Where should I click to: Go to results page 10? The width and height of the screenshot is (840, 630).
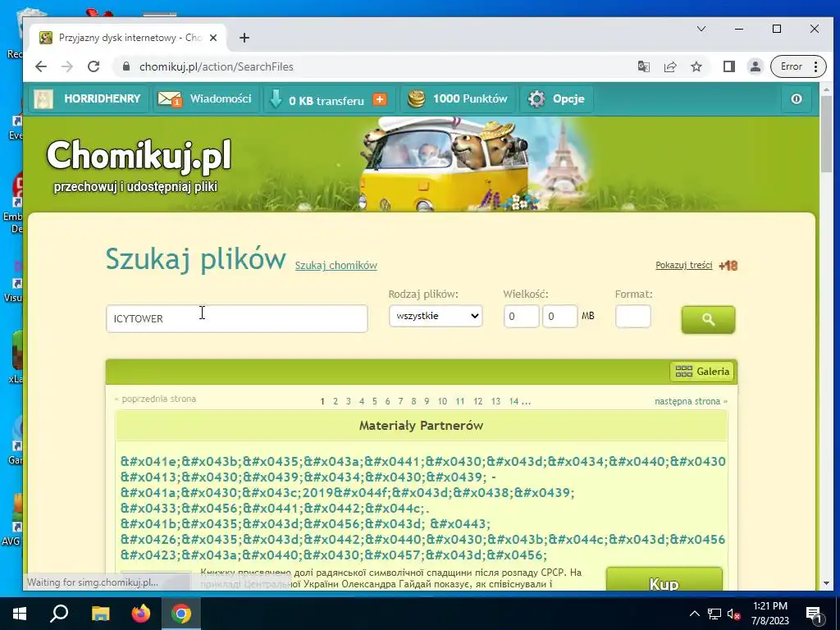442,401
